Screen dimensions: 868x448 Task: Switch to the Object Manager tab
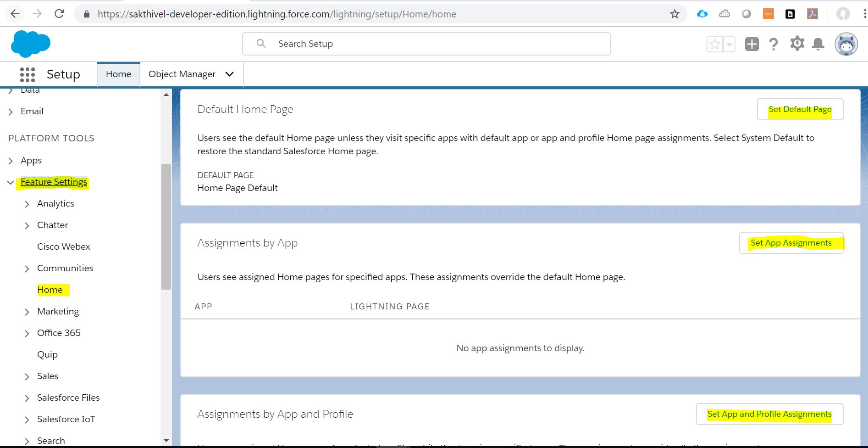[182, 74]
